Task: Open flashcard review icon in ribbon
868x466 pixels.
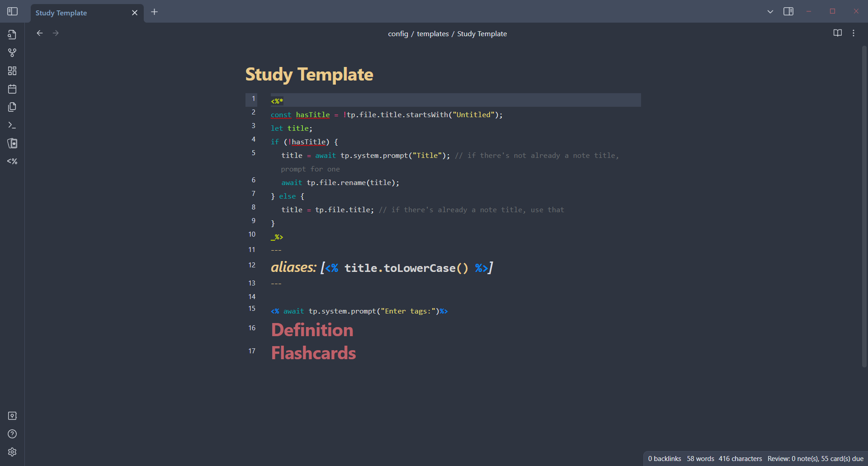Action: pyautogui.click(x=12, y=143)
